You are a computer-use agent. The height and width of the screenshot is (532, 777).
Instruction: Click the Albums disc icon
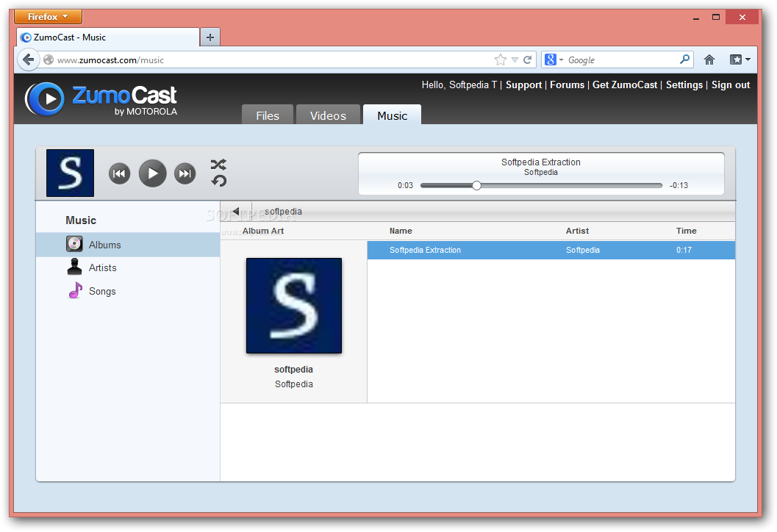pyautogui.click(x=74, y=244)
